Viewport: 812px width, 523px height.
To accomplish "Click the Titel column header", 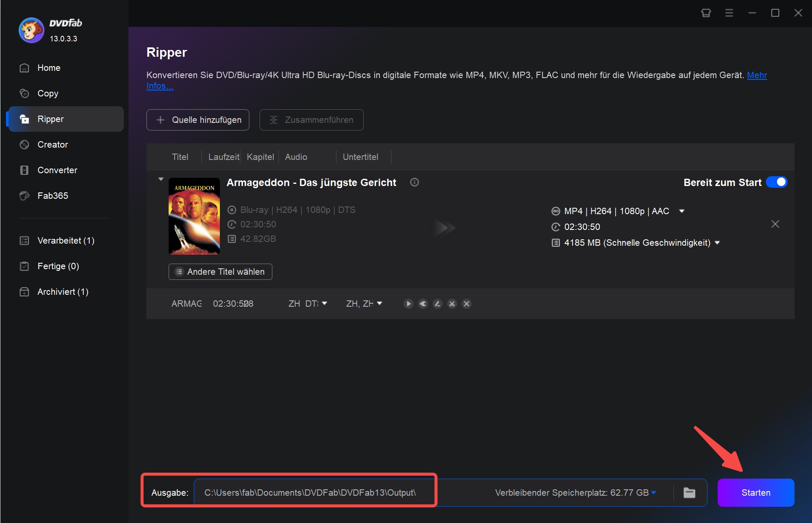I will 180,157.
